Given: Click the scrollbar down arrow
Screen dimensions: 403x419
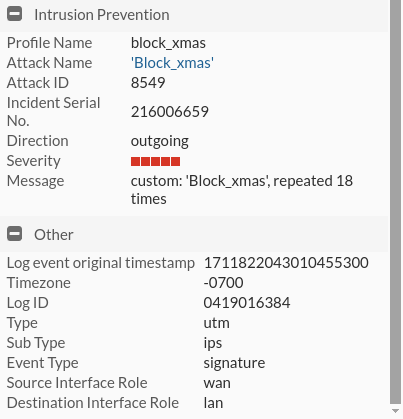Looking at the screenshot, I should 396,411.
